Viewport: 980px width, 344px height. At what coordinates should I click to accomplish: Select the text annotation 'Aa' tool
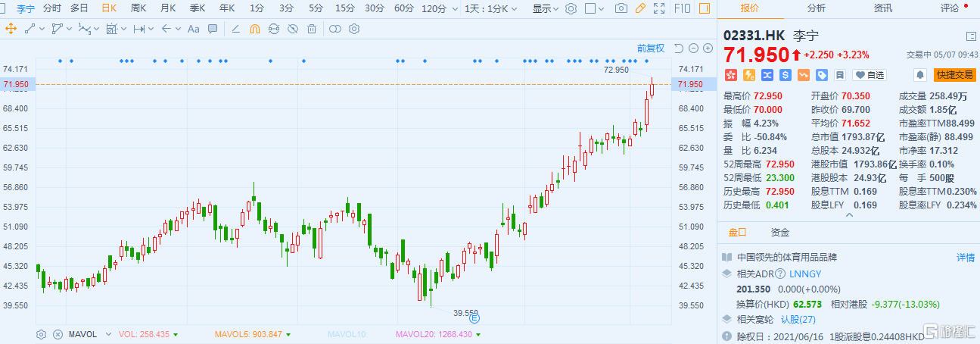[x=193, y=29]
